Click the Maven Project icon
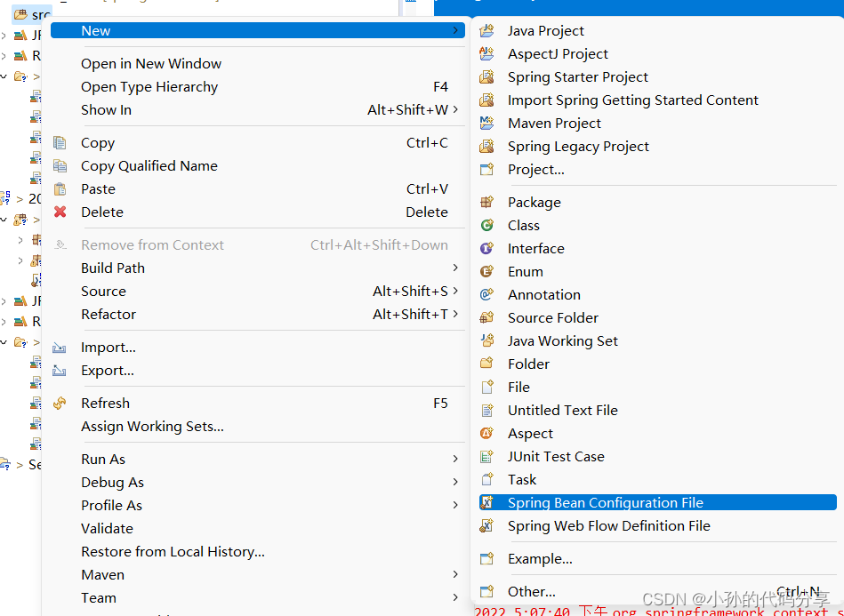The height and width of the screenshot is (616, 844). [486, 124]
